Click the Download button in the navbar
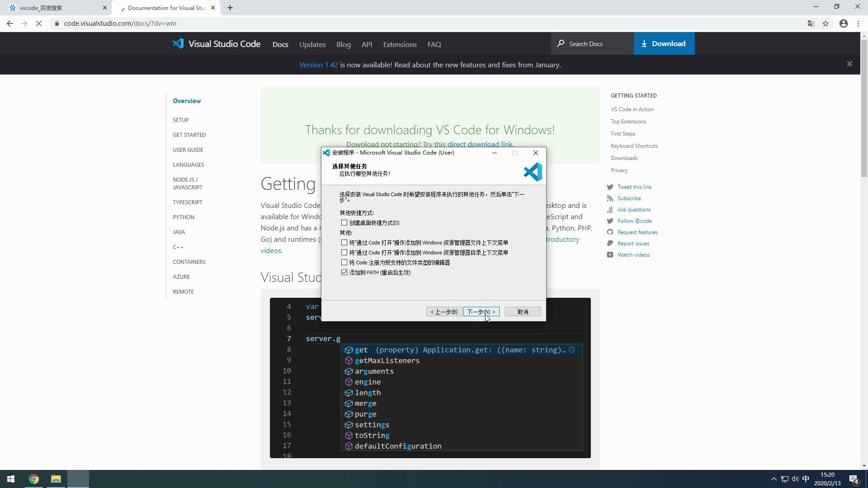Viewport: 868px width, 488px height. tap(664, 43)
